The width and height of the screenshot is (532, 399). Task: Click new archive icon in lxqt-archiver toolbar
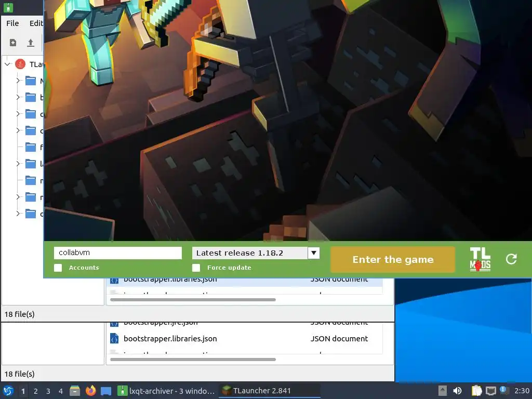pyautogui.click(x=13, y=43)
